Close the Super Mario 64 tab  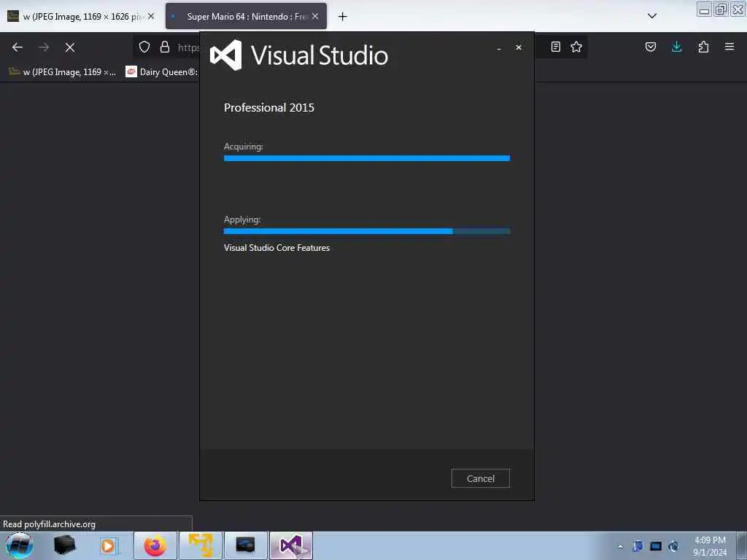(315, 16)
